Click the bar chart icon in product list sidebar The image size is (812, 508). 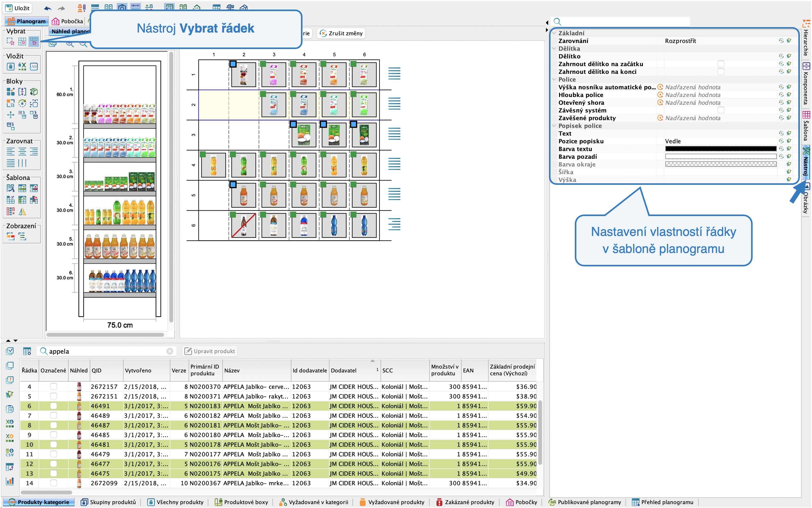tap(10, 481)
